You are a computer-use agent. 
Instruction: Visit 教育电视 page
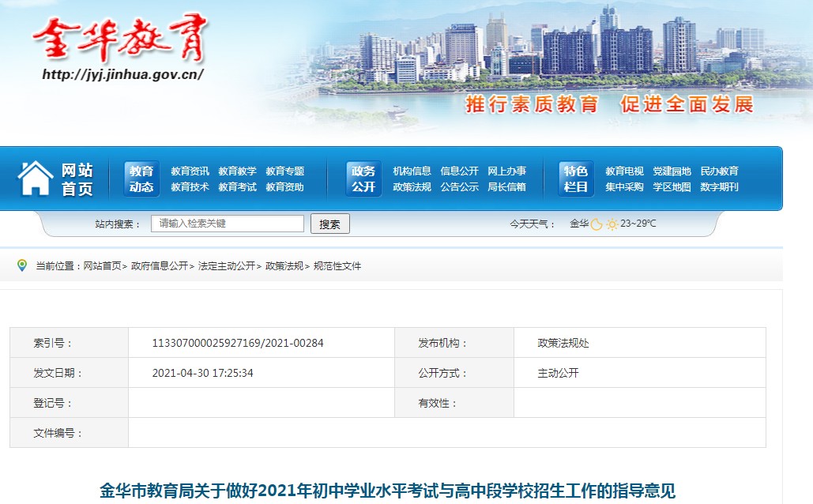624,171
